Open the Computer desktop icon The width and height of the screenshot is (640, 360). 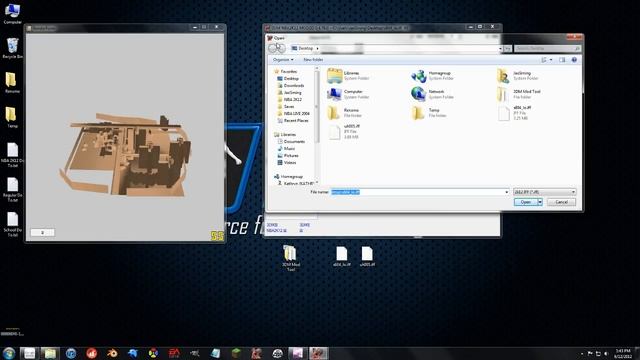12,13
